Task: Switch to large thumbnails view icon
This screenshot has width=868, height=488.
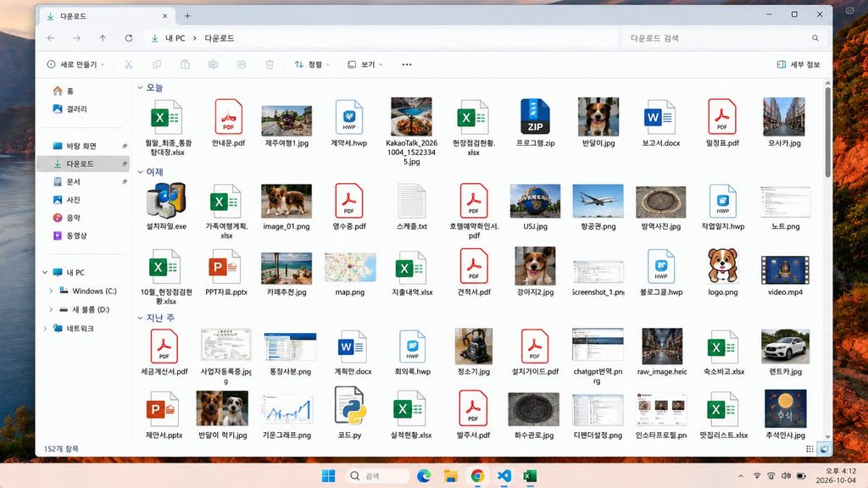Action: click(x=824, y=449)
